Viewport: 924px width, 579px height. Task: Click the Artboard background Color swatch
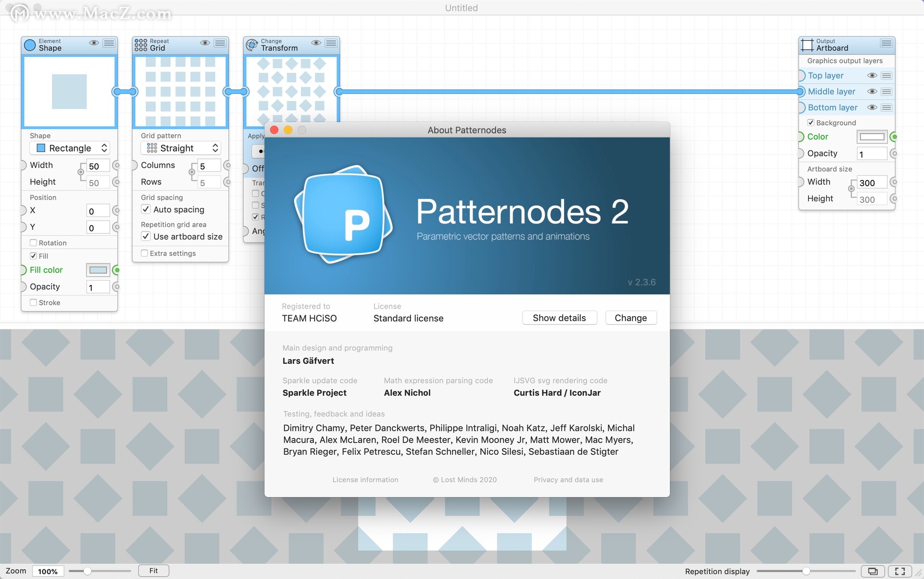tap(872, 137)
